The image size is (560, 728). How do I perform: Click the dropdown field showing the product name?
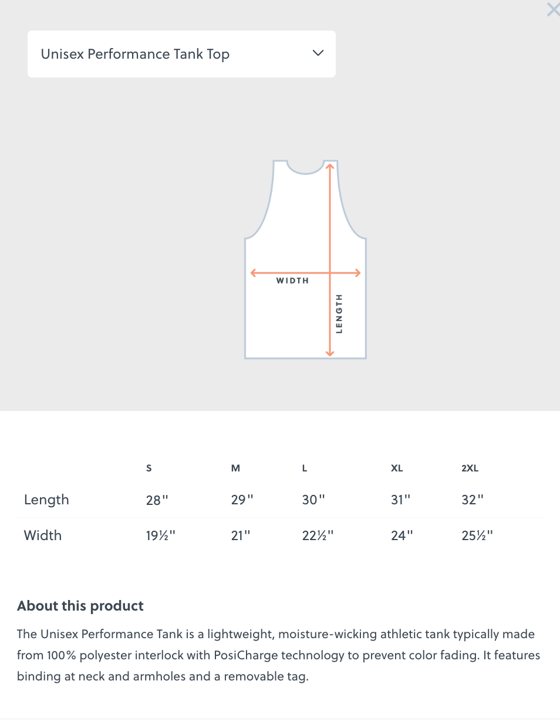pos(181,53)
